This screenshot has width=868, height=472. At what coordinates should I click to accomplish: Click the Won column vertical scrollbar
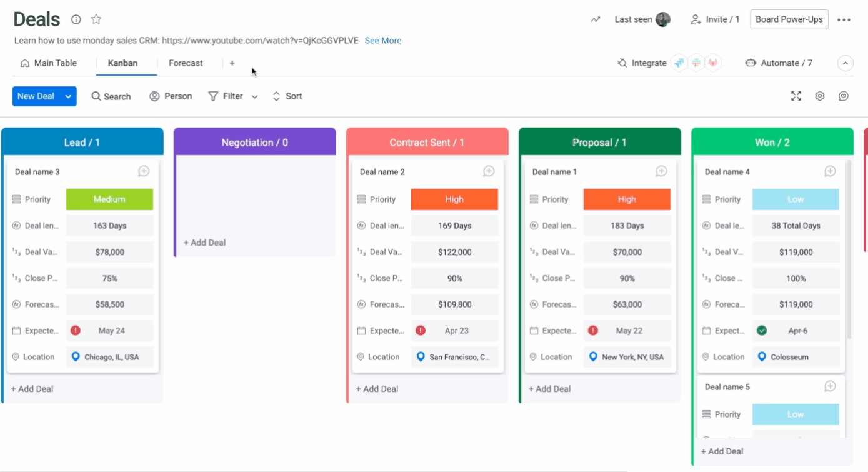(849, 250)
